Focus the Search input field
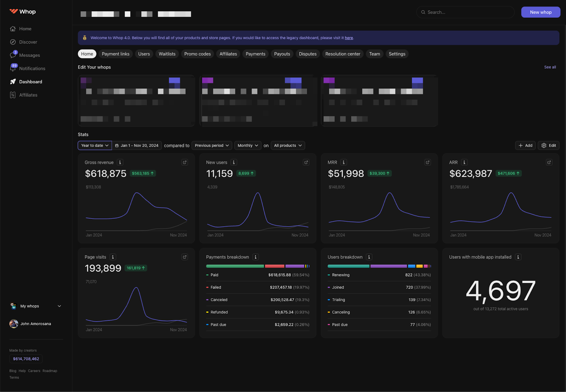This screenshot has width=566, height=392. tap(465, 12)
